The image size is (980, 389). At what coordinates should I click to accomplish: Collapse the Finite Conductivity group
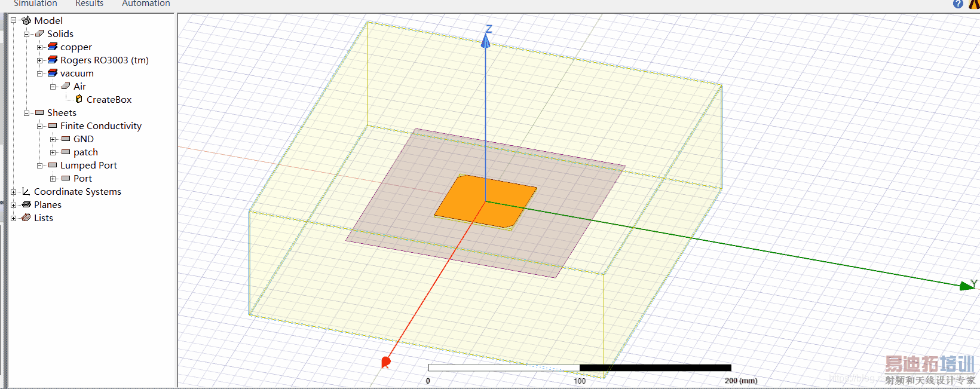click(x=40, y=126)
